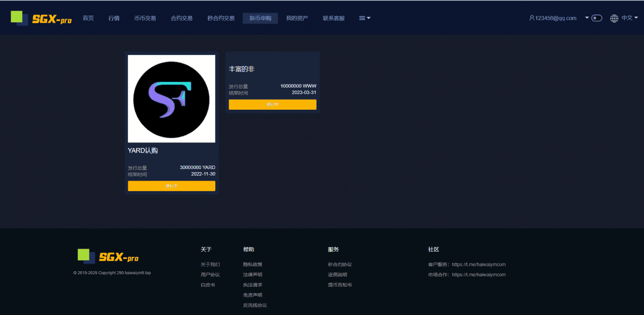The width and height of the screenshot is (644, 315).
Task: Click the SGX-pro footer logo
Action: (108, 256)
